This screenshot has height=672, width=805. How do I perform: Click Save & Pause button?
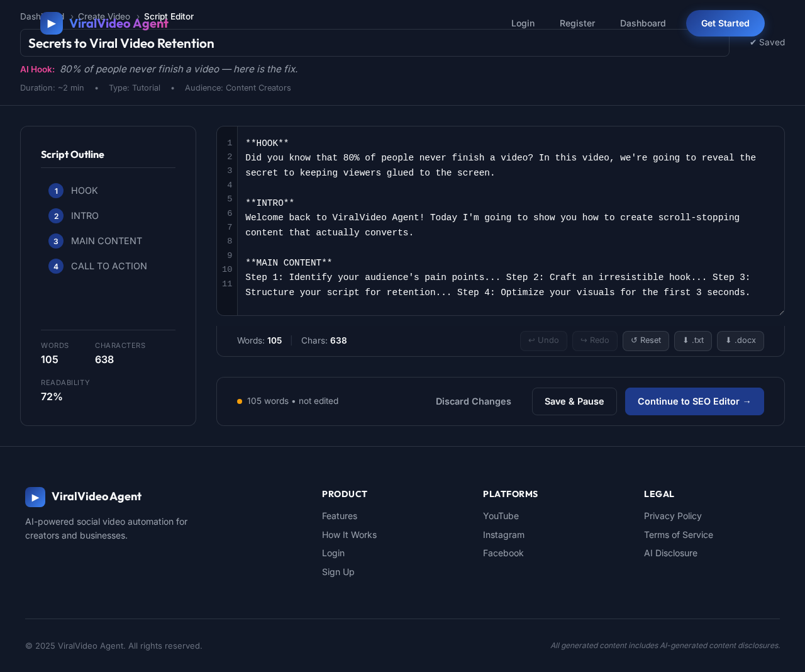pos(574,401)
